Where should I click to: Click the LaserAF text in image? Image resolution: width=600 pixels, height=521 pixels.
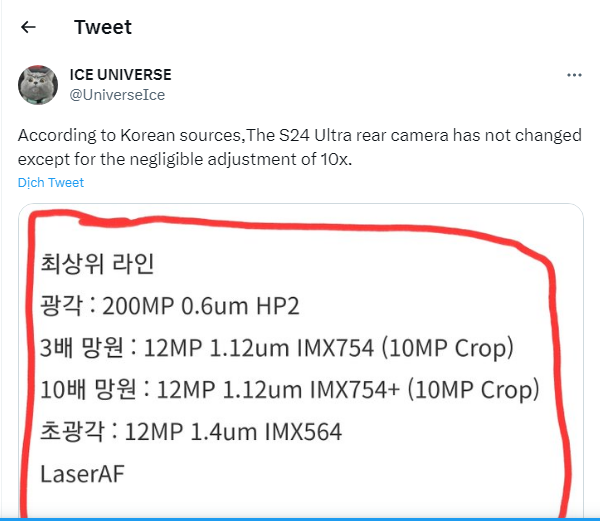click(83, 473)
